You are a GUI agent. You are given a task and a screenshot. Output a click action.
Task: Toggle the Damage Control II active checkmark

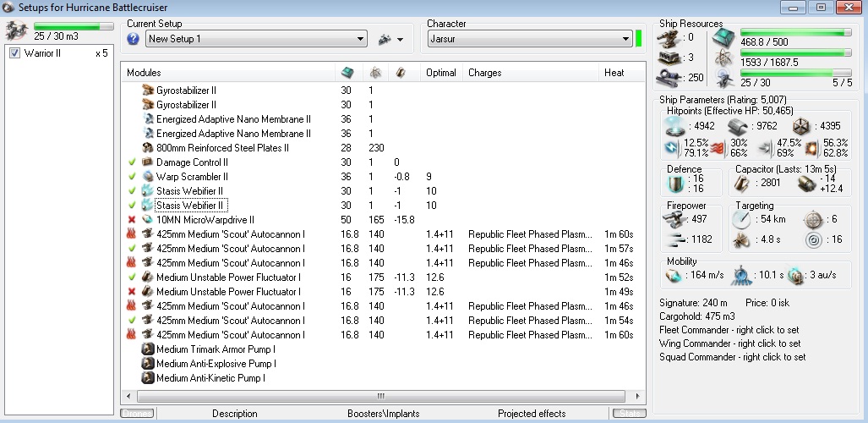coord(132,162)
